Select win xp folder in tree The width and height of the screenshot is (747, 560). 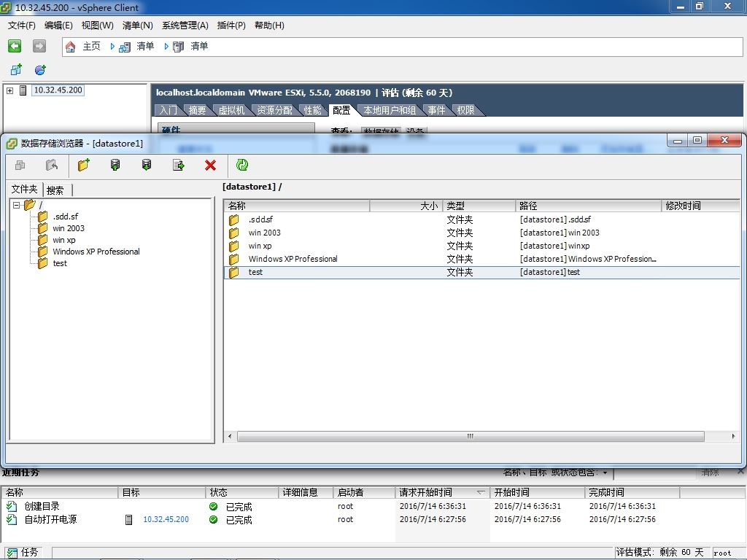pos(64,240)
